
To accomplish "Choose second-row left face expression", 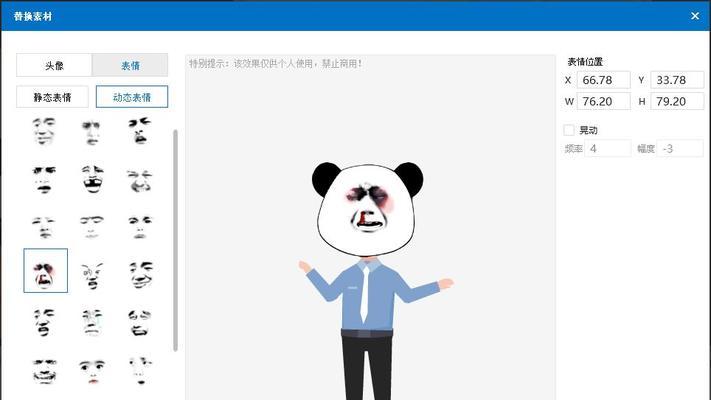I will (44, 180).
